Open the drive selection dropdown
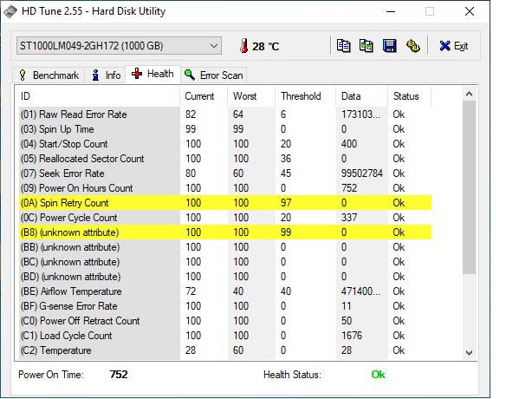The width and height of the screenshot is (532, 399). pyautogui.click(x=213, y=45)
